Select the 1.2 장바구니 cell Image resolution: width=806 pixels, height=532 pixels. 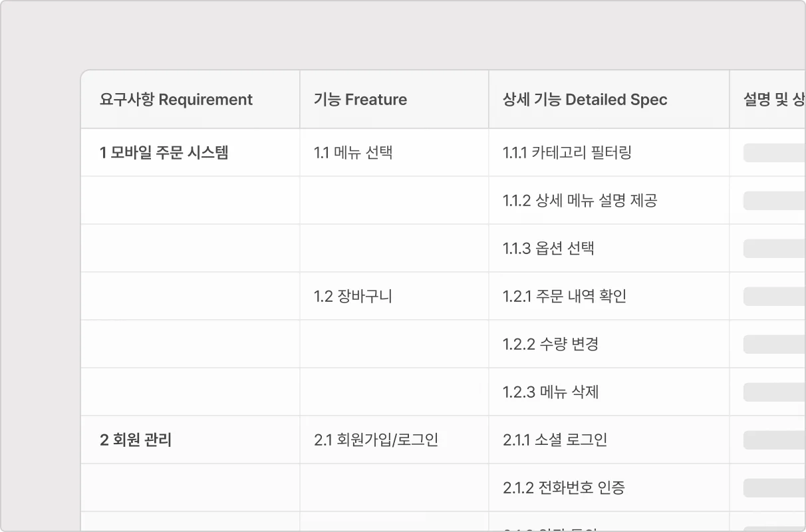coord(353,297)
